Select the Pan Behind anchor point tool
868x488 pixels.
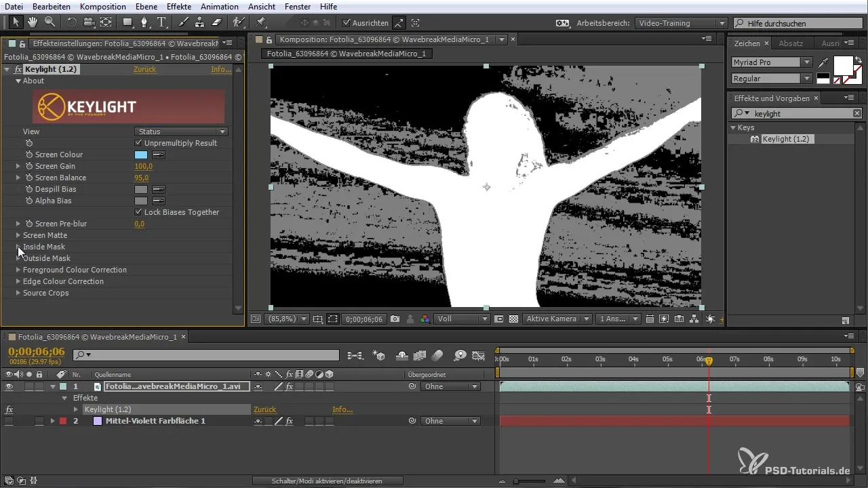tap(106, 22)
